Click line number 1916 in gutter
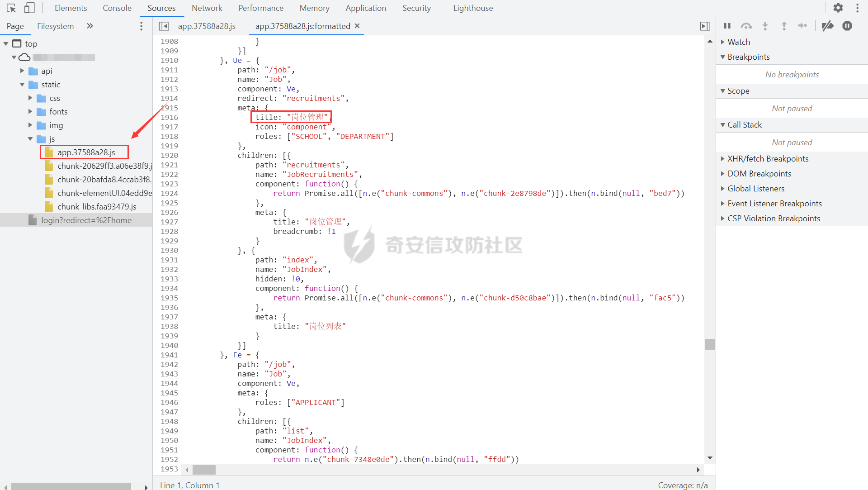Image resolution: width=868 pixels, height=490 pixels. point(169,118)
